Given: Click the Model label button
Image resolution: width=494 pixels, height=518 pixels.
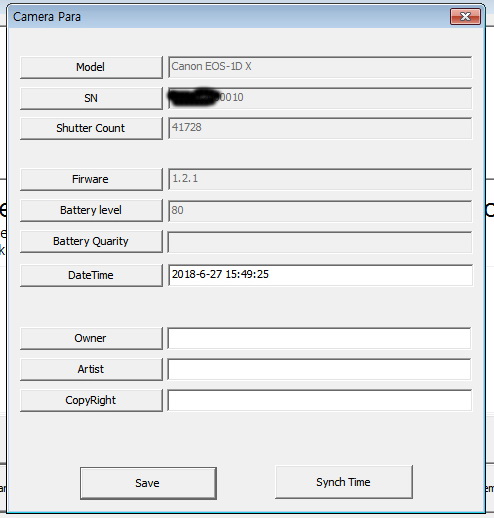Looking at the screenshot, I should (x=91, y=67).
